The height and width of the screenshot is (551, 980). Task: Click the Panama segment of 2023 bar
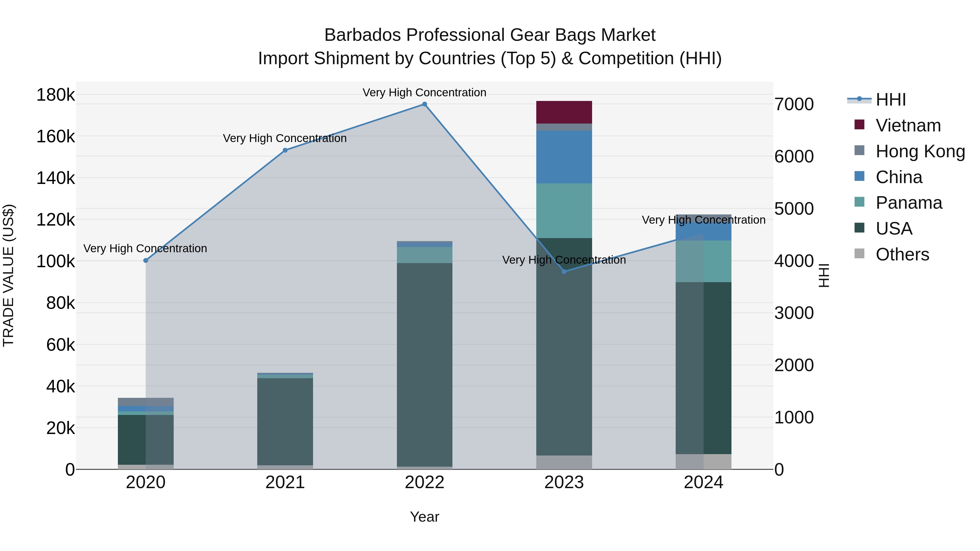tap(564, 211)
